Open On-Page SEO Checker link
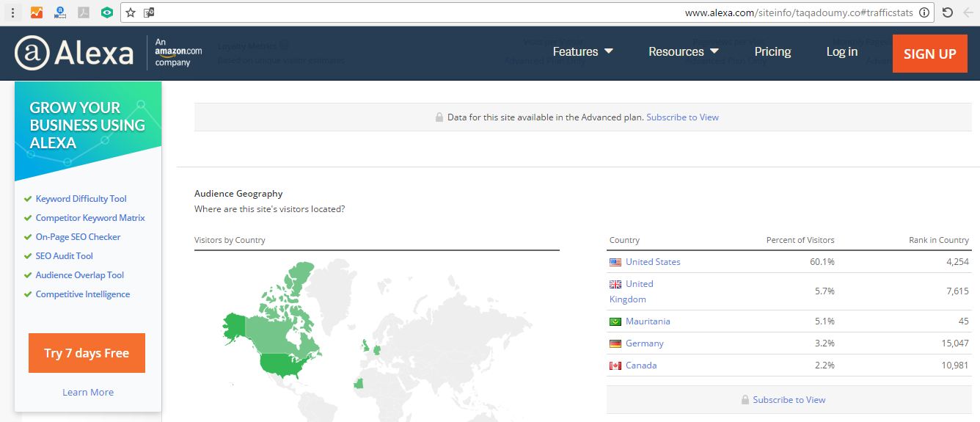 point(78,237)
